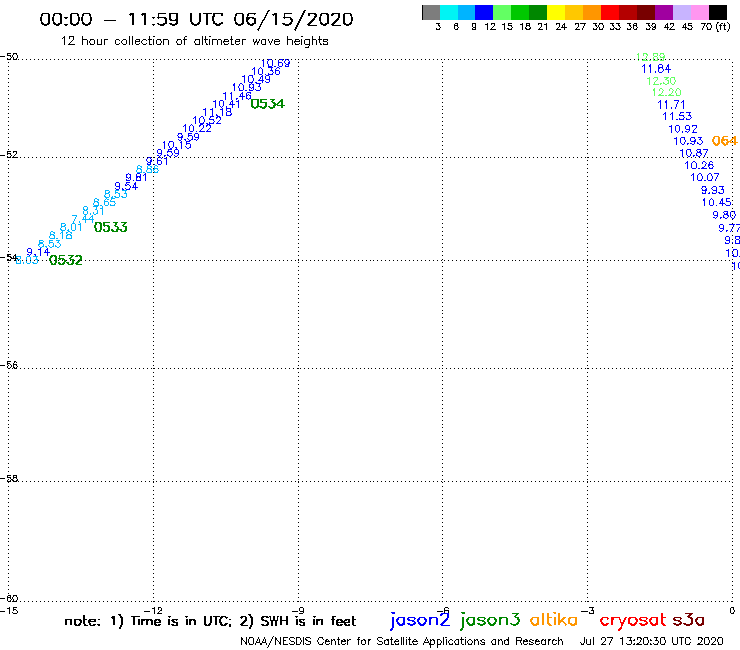Click the wave height value 11.18

click(x=217, y=112)
